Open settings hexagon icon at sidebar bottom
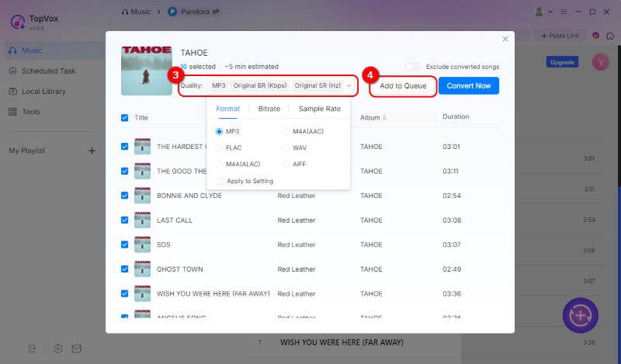This screenshot has height=364, width=621. (x=58, y=348)
